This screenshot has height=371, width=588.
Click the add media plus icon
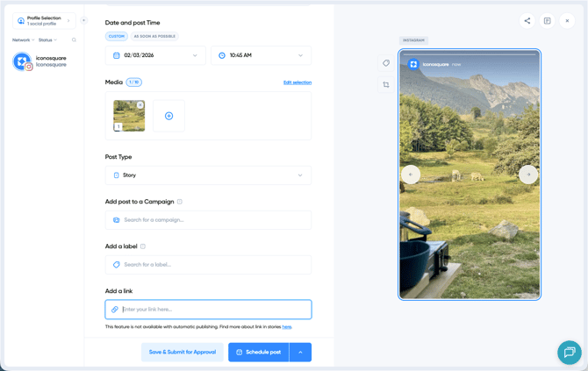click(x=169, y=116)
